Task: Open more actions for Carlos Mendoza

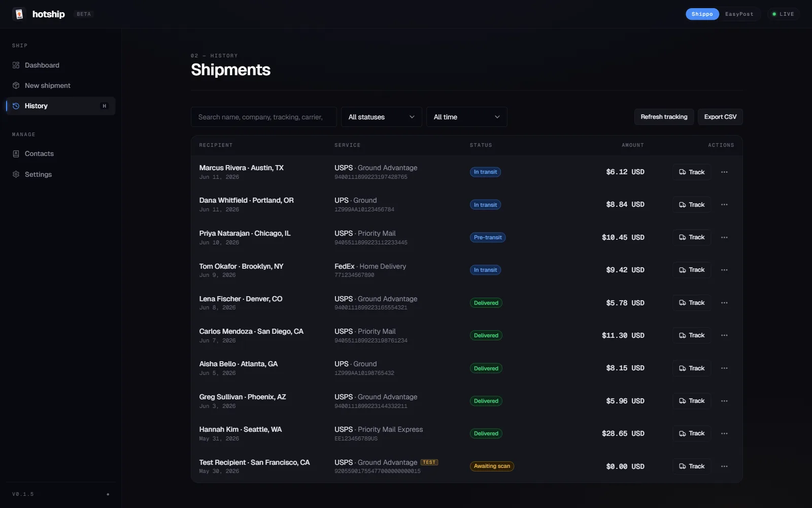Action: (x=724, y=335)
